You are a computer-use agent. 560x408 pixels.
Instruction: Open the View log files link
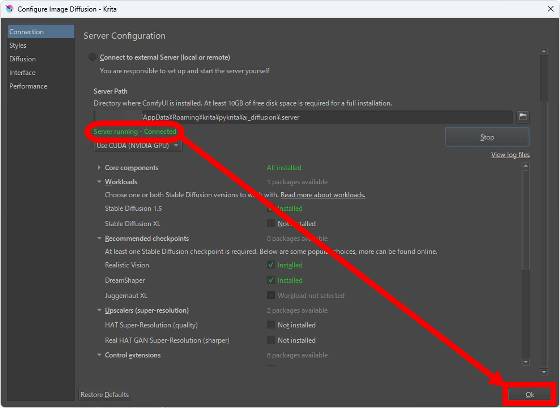tap(510, 155)
